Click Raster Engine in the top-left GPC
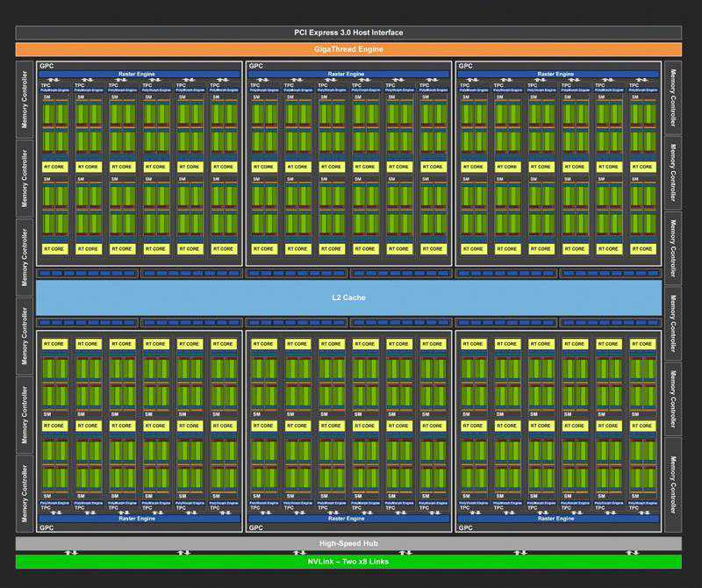The width and height of the screenshot is (702, 588). click(x=139, y=75)
